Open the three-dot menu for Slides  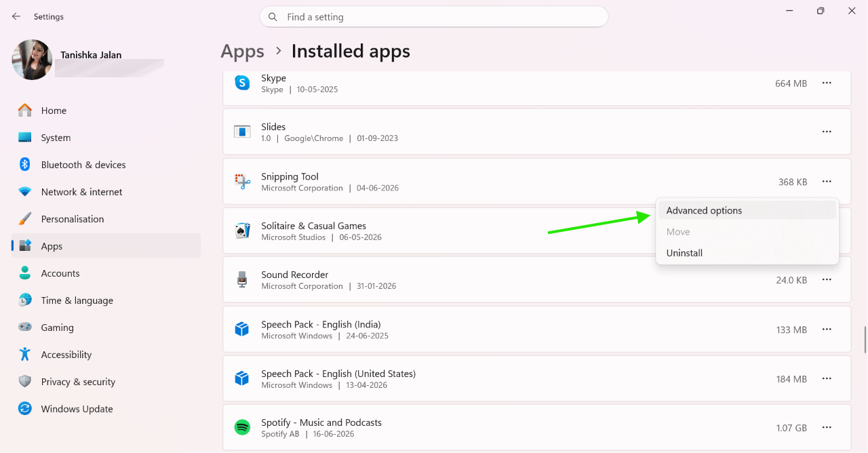pyautogui.click(x=827, y=132)
